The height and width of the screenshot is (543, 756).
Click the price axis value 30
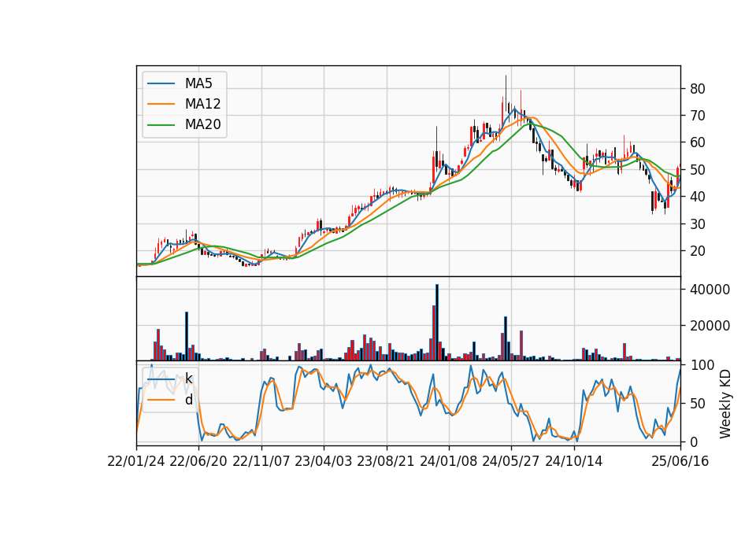(697, 224)
